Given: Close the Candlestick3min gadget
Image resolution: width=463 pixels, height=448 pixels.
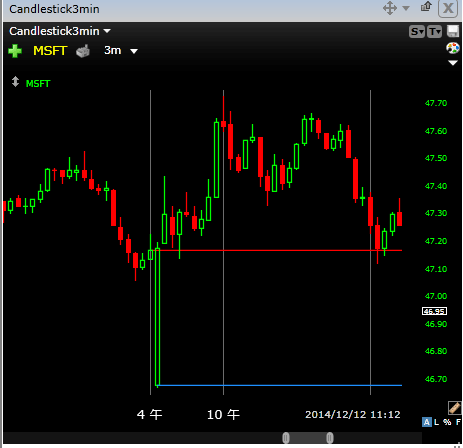Looking at the screenshot, I should (x=448, y=8).
